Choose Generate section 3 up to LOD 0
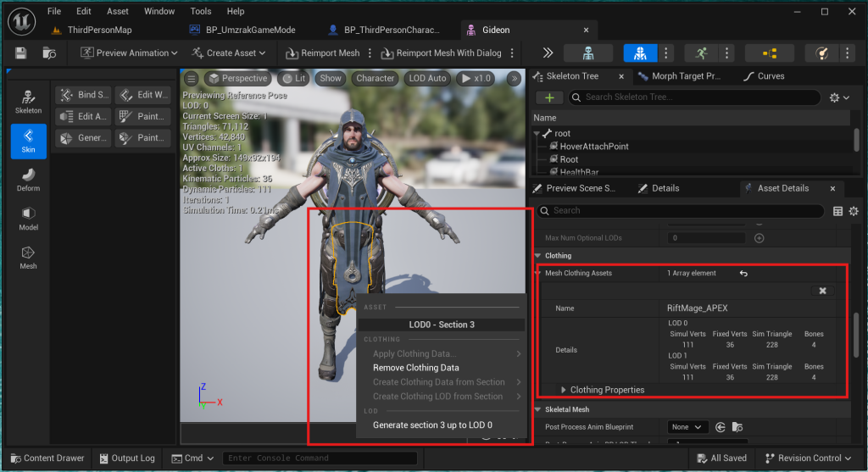The height and width of the screenshot is (472, 868). pyautogui.click(x=432, y=425)
